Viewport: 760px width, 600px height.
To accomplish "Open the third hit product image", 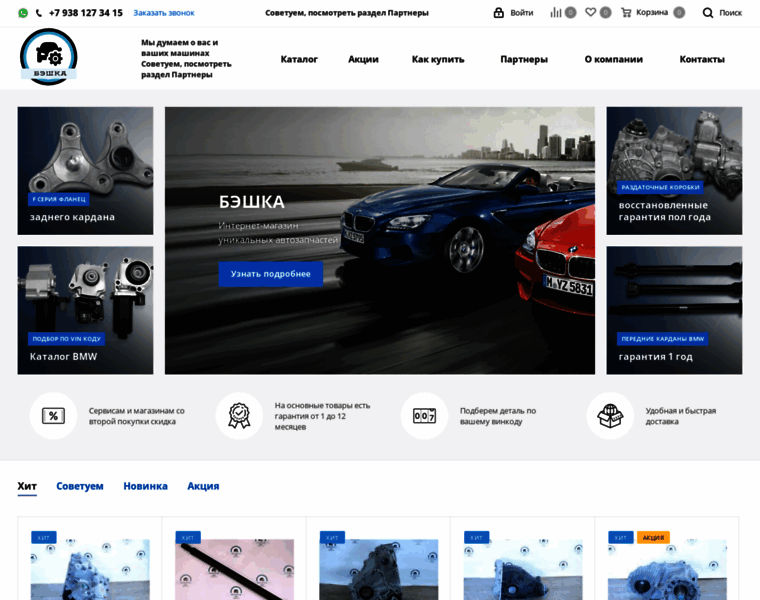I will pyautogui.click(x=379, y=569).
